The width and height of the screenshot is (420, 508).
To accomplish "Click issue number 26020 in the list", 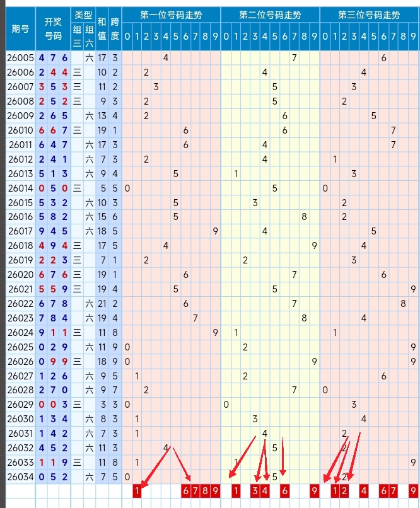I will coord(20,274).
